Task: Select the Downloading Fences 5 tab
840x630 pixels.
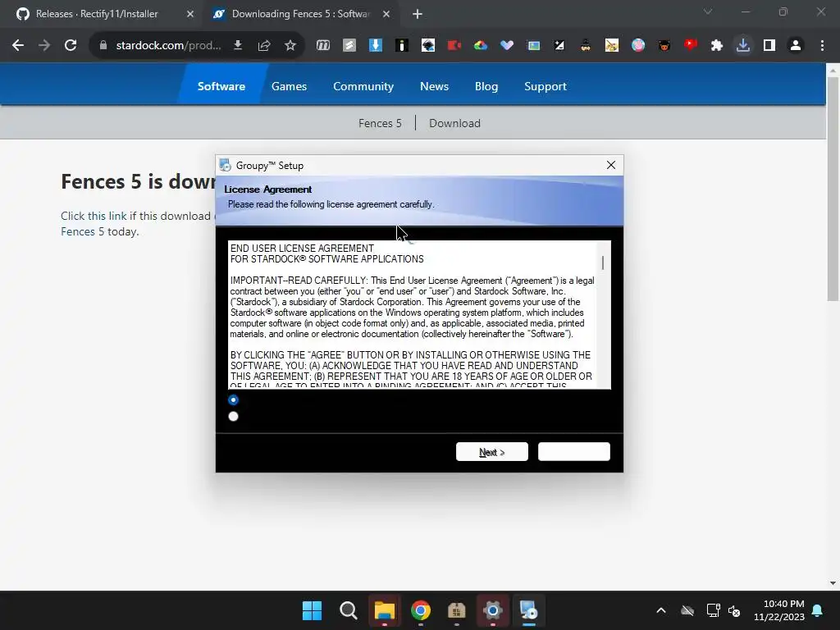Action: pyautogui.click(x=300, y=14)
